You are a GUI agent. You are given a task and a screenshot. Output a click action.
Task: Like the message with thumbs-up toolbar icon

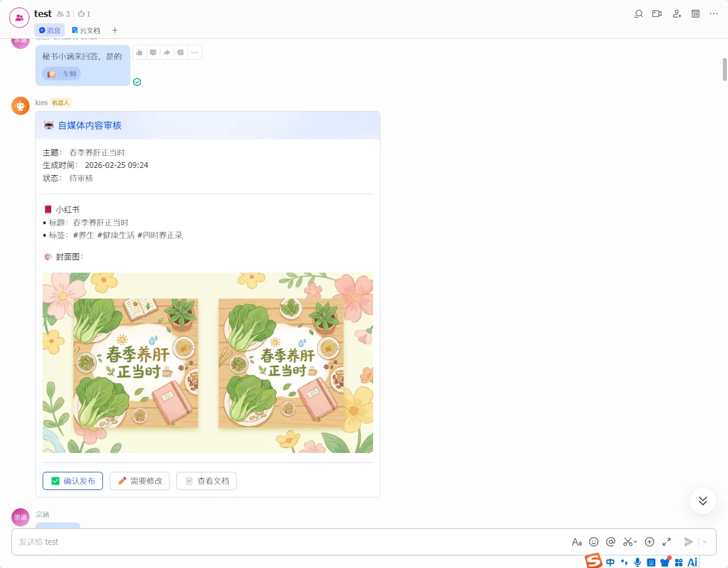click(x=139, y=52)
